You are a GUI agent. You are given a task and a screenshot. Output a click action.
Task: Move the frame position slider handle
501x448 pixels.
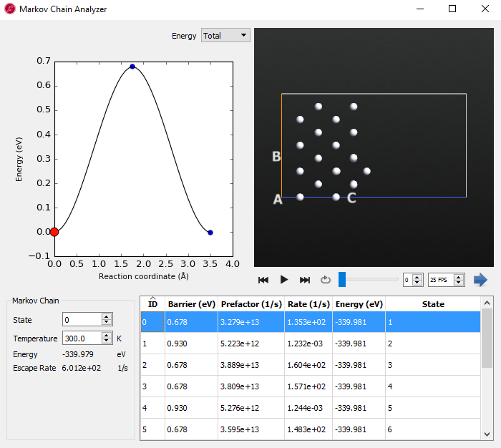342,280
